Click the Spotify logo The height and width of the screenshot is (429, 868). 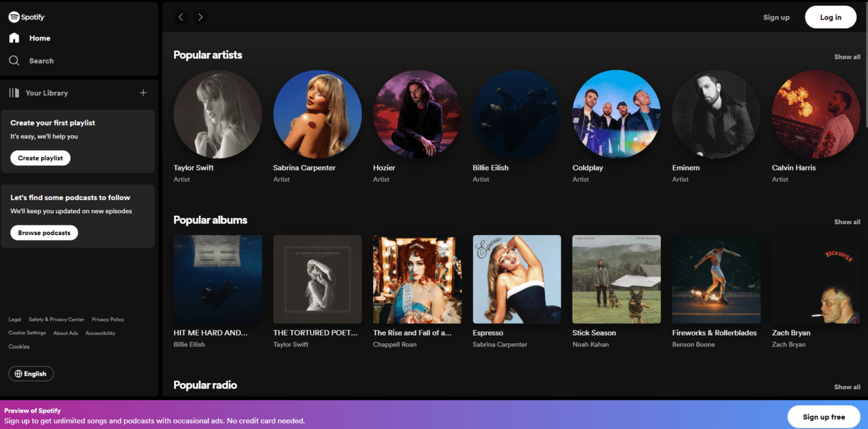click(x=26, y=17)
